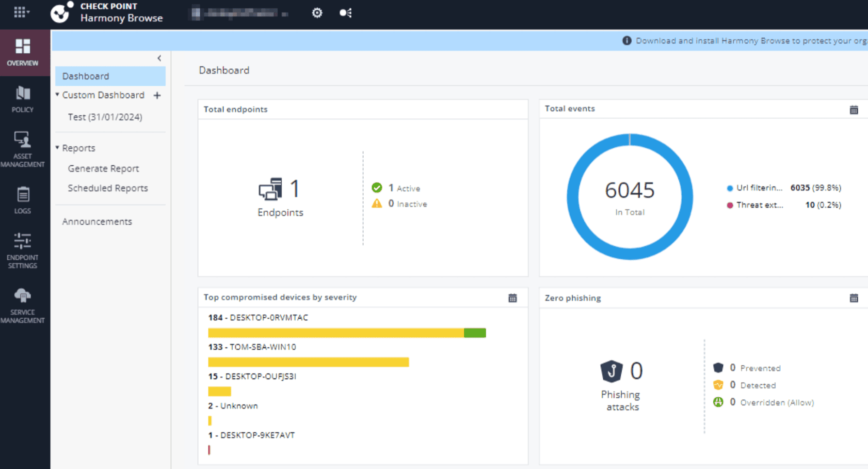Collapse the side navigation panel
This screenshot has width=868, height=469.
coord(159,58)
